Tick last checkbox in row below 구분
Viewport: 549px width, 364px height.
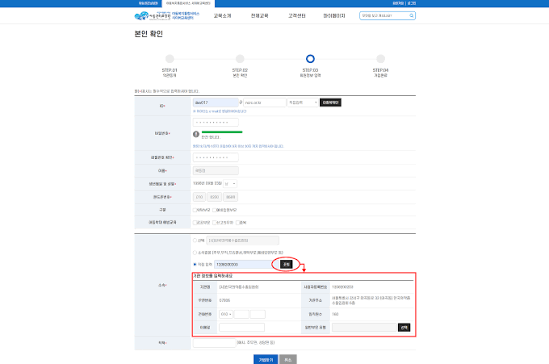[x=238, y=223]
